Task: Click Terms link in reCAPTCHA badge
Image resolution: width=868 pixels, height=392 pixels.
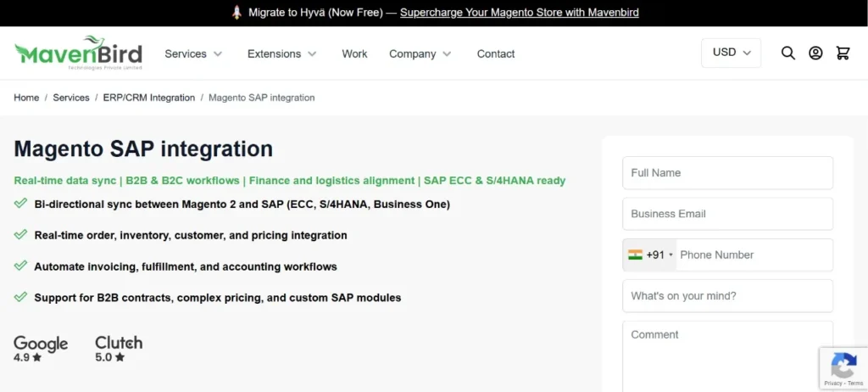Action: coord(855,384)
